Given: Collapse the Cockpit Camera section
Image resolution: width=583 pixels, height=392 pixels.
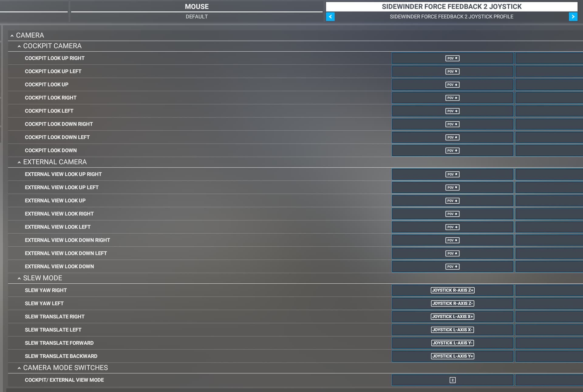Looking at the screenshot, I should [19, 46].
